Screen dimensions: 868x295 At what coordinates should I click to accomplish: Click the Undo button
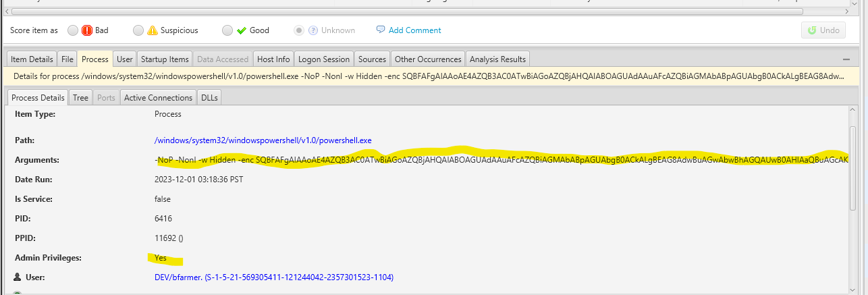point(823,30)
